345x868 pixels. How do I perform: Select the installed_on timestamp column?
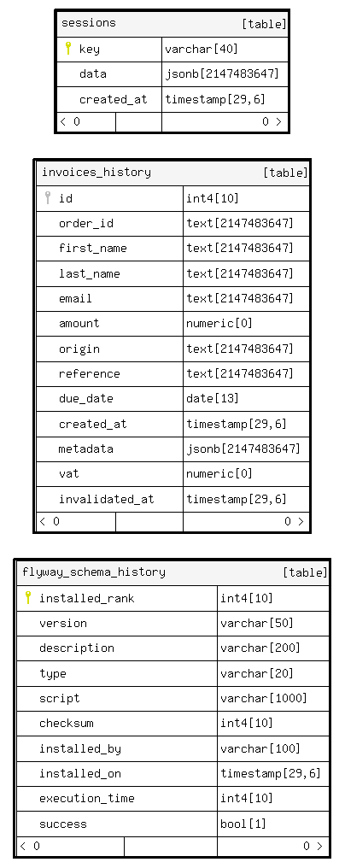click(172, 773)
